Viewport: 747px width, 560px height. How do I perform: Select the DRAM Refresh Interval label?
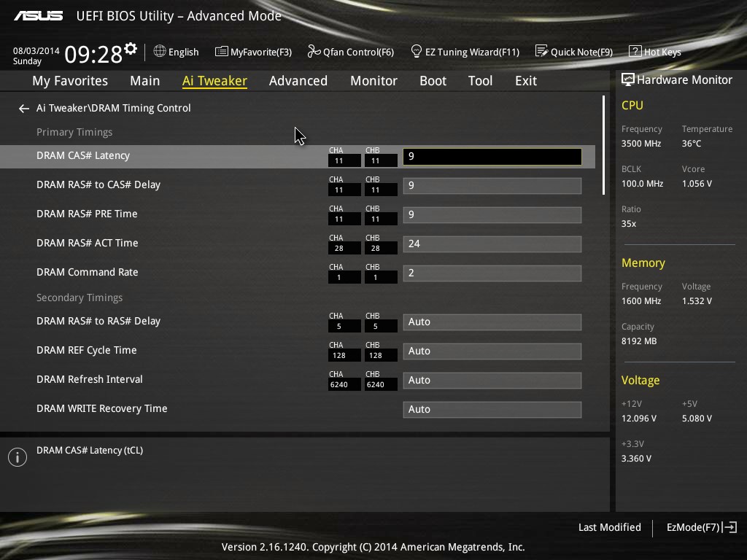click(90, 379)
